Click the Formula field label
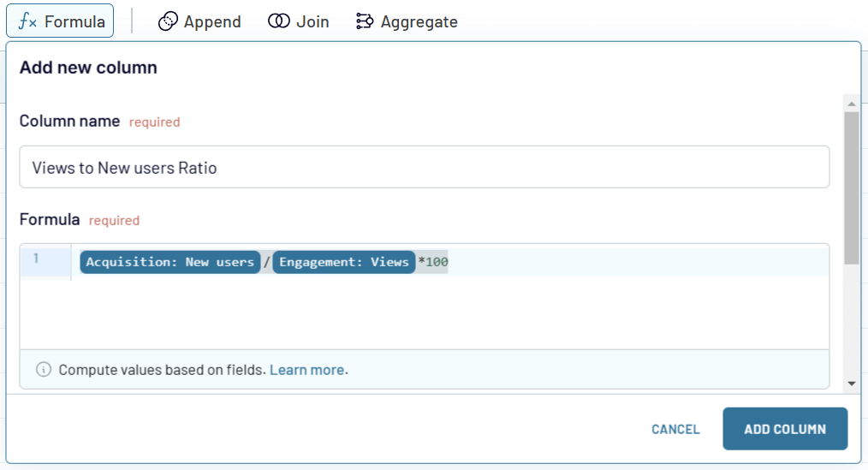This screenshot has height=470, width=868. point(50,220)
